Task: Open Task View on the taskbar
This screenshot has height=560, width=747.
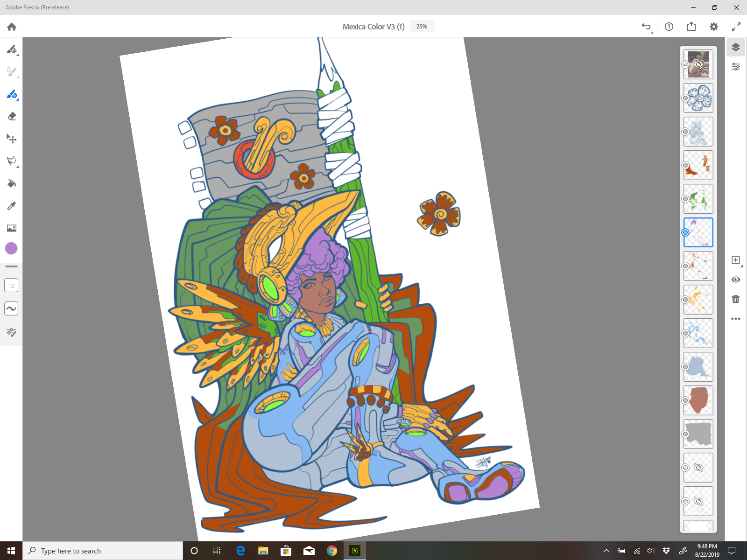Action: [x=217, y=551]
